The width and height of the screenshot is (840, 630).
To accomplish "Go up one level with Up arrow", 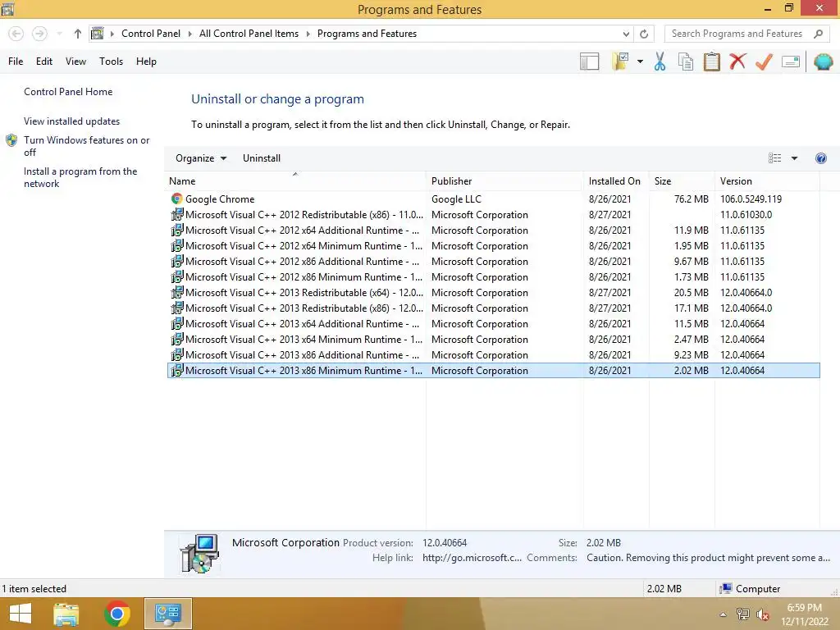I will (78, 34).
